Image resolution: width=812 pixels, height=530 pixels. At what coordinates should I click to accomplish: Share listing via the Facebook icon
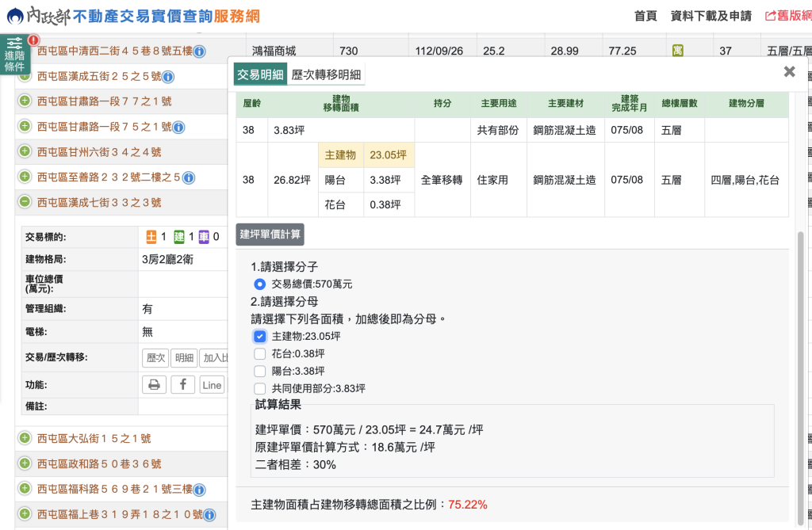click(183, 384)
